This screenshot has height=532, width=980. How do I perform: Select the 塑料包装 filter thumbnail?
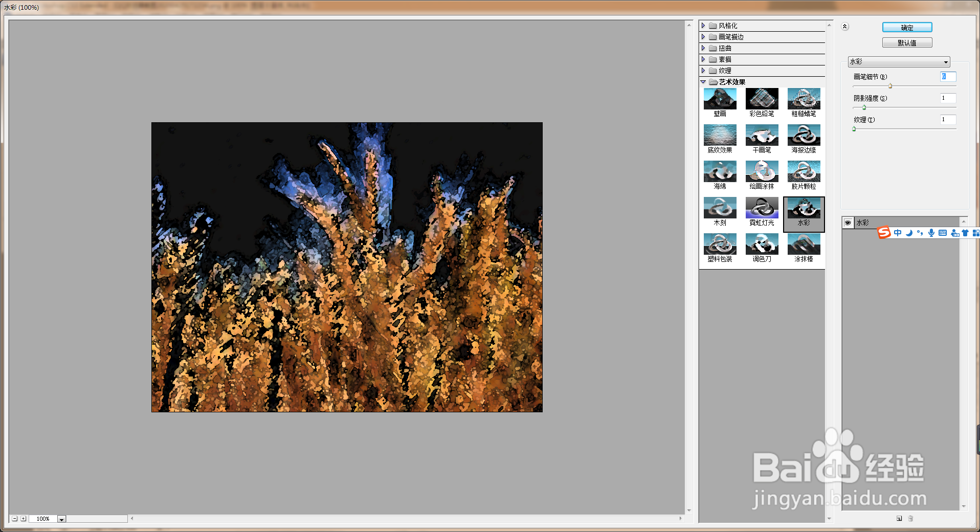pyautogui.click(x=720, y=244)
